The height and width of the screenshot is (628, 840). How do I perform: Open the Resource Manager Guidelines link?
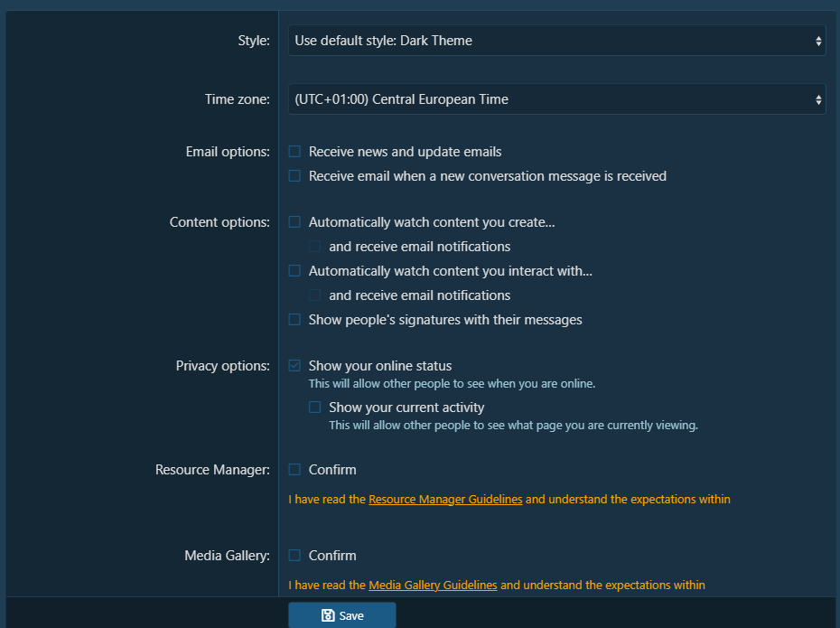click(x=445, y=500)
